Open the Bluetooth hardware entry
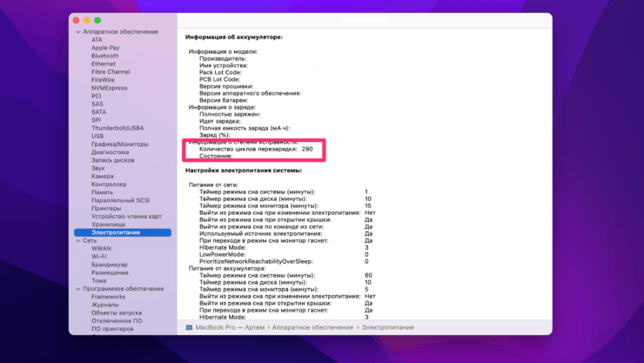The height and width of the screenshot is (363, 644). click(x=104, y=56)
